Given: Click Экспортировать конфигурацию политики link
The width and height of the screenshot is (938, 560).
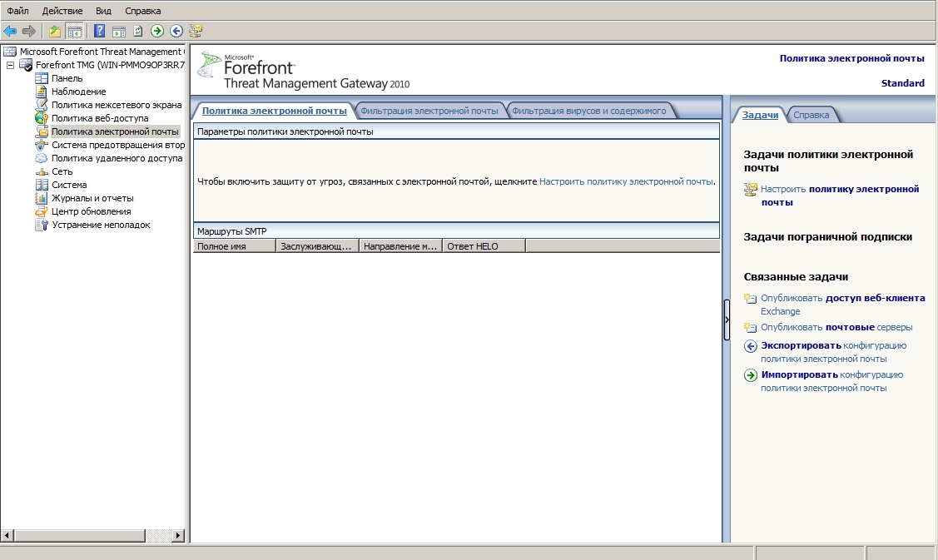Looking at the screenshot, I should tap(833, 352).
